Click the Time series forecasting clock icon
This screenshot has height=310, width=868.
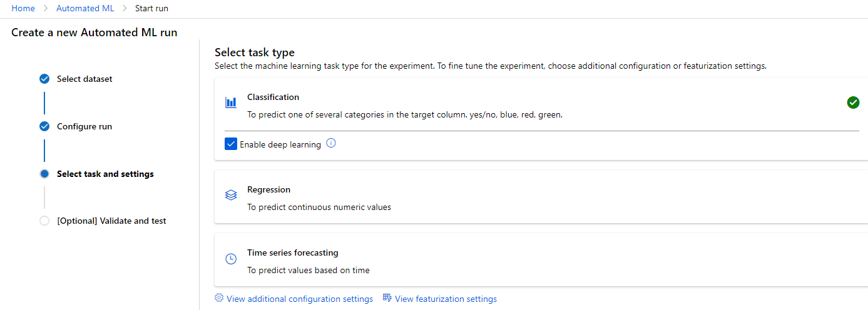pyautogui.click(x=231, y=259)
